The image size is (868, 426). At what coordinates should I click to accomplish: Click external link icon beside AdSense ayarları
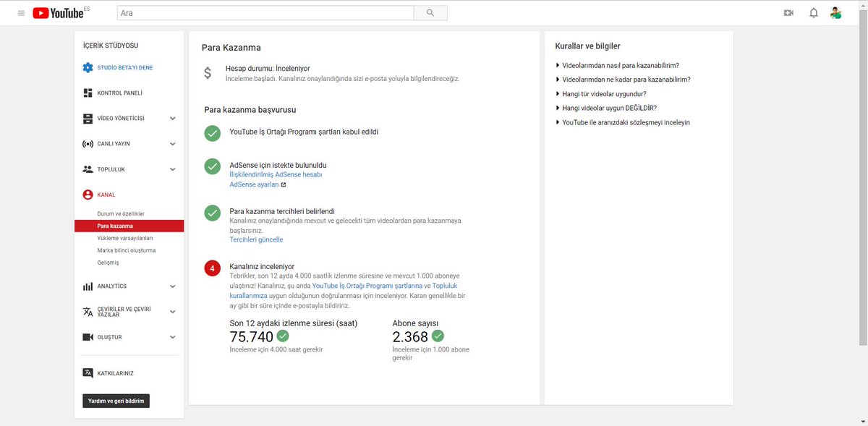(284, 185)
